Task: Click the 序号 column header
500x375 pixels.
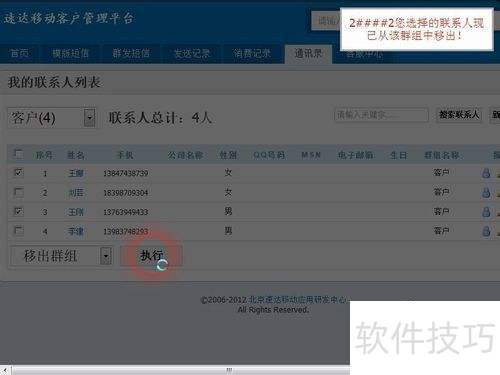Action: pos(44,155)
